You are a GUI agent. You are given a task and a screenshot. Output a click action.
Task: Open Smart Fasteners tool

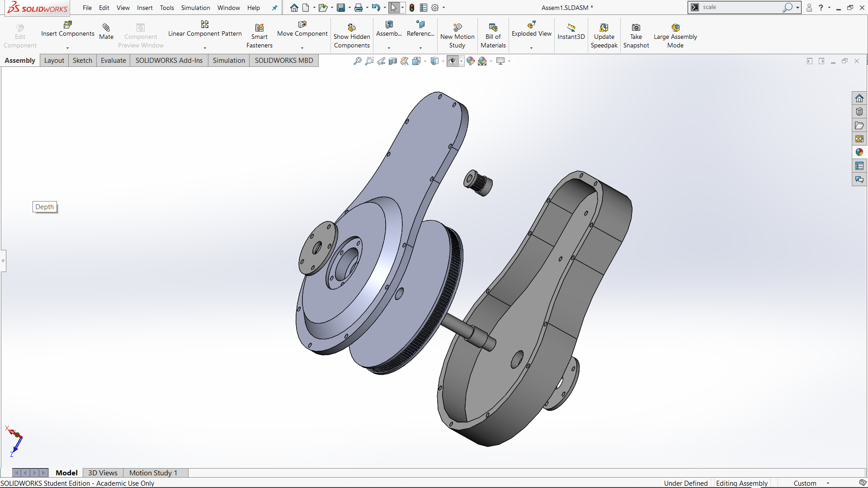pos(259,28)
